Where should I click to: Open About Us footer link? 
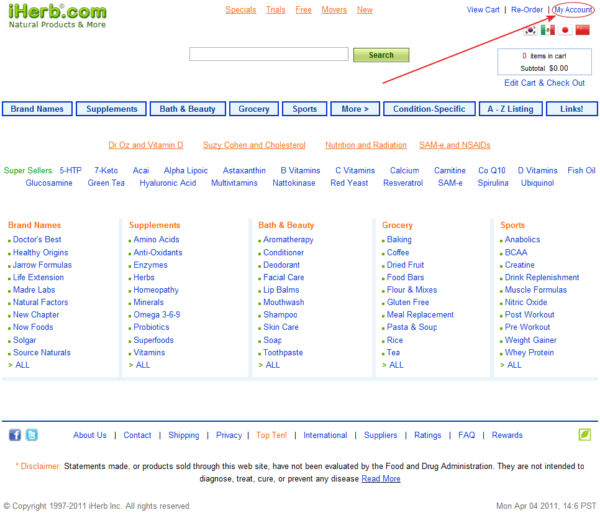coord(90,435)
